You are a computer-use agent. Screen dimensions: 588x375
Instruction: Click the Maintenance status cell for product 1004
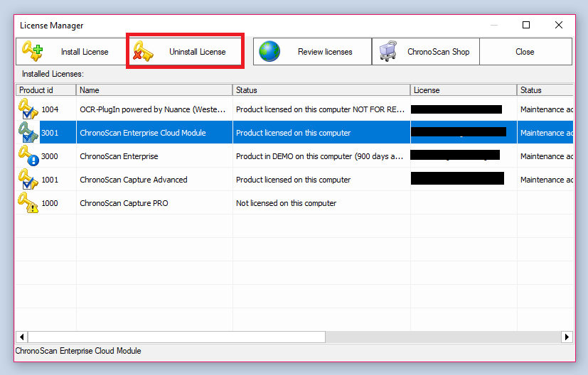pyautogui.click(x=545, y=109)
